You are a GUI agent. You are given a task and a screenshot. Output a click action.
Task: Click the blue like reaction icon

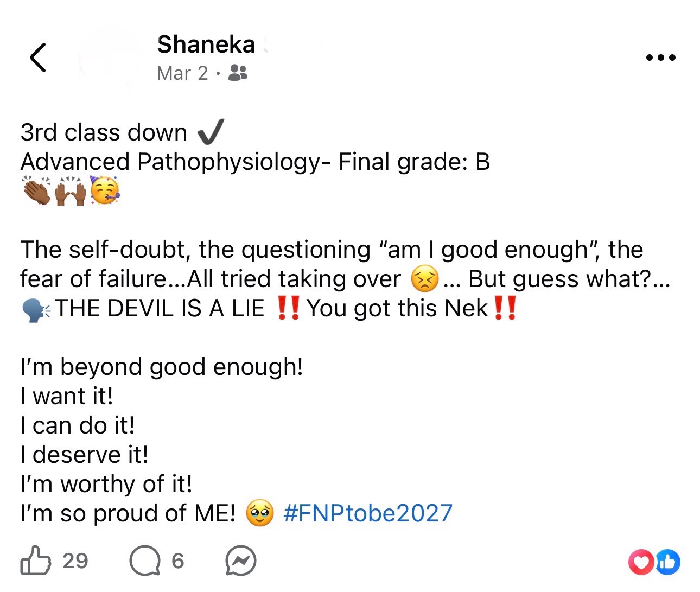click(x=667, y=562)
